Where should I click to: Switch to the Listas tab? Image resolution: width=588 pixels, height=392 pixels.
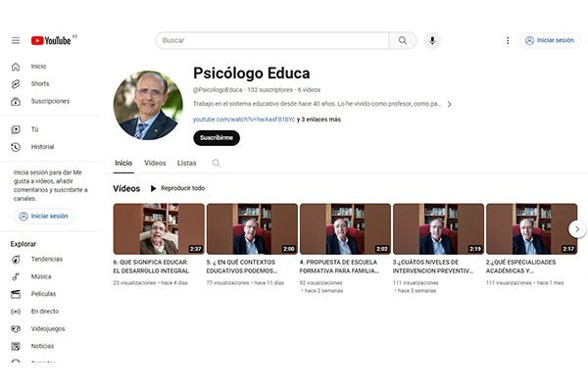tap(187, 164)
